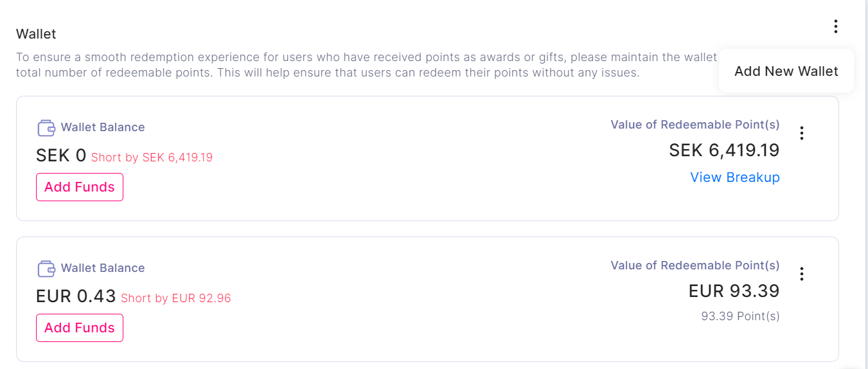Screen dimensions: 868x369
Task: Add Funds to the EUR wallet
Action: point(80,328)
